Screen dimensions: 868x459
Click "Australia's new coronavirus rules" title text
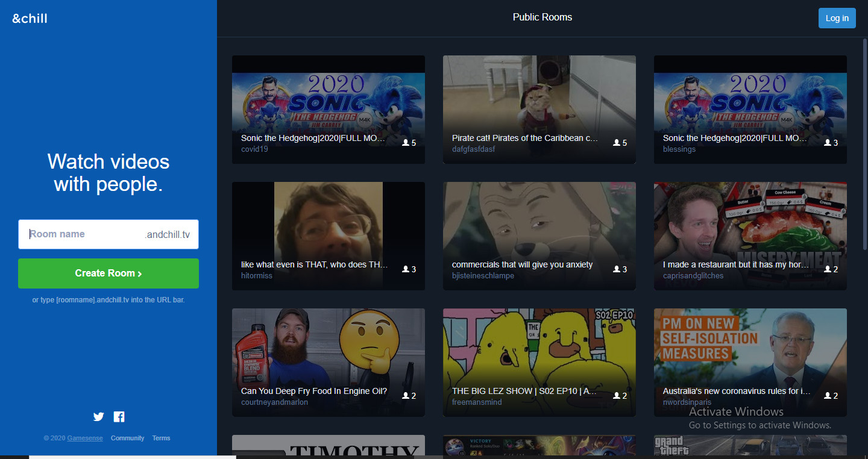737,391
